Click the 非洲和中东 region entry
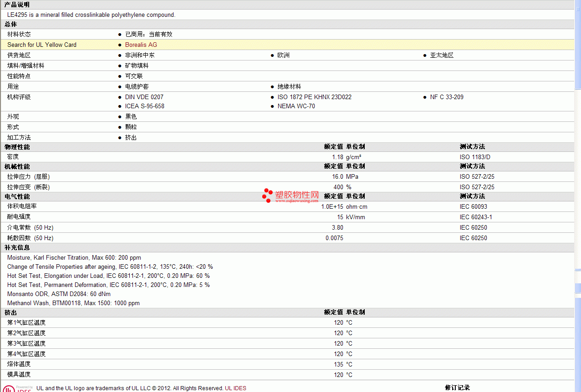The width and height of the screenshot is (581, 392). point(140,55)
